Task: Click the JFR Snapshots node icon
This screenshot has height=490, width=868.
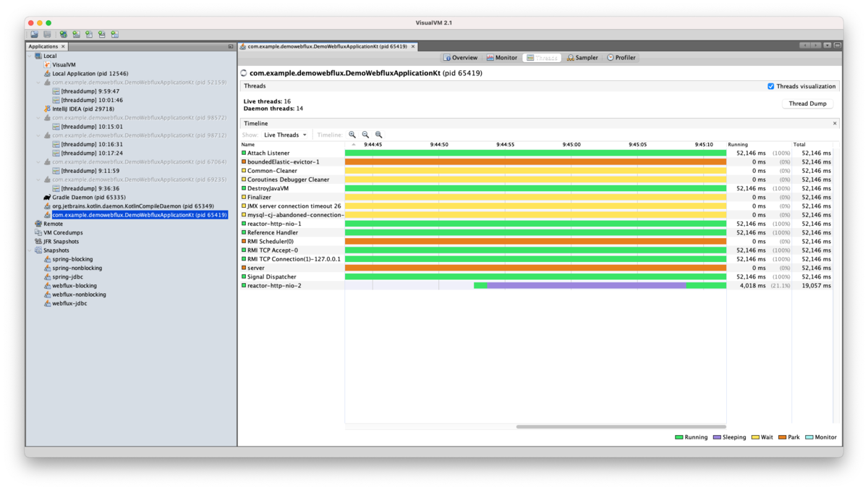Action: tap(38, 241)
